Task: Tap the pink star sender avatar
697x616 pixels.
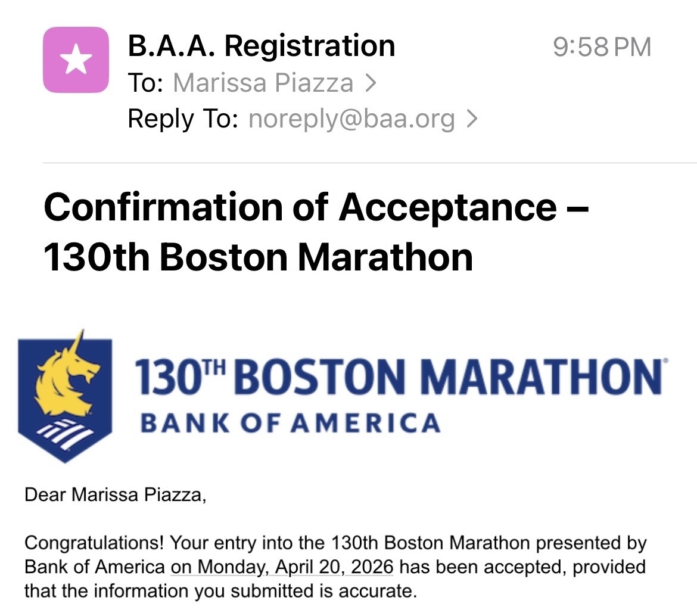Action: point(76,60)
